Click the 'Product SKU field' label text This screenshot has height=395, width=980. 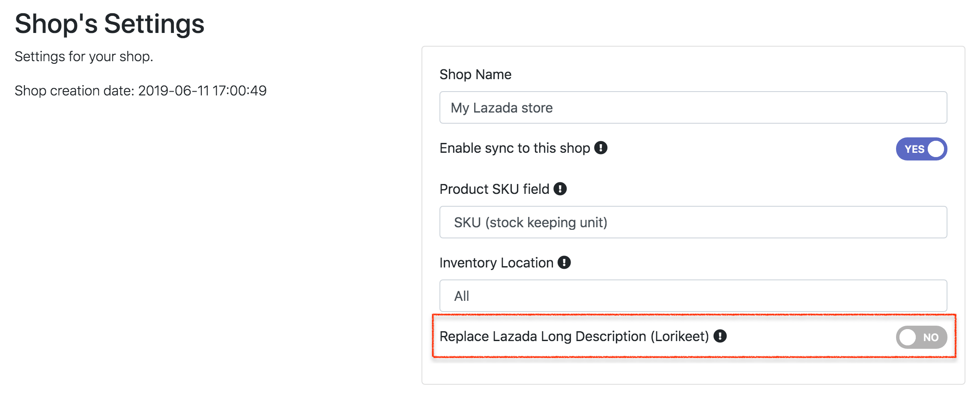click(x=494, y=189)
